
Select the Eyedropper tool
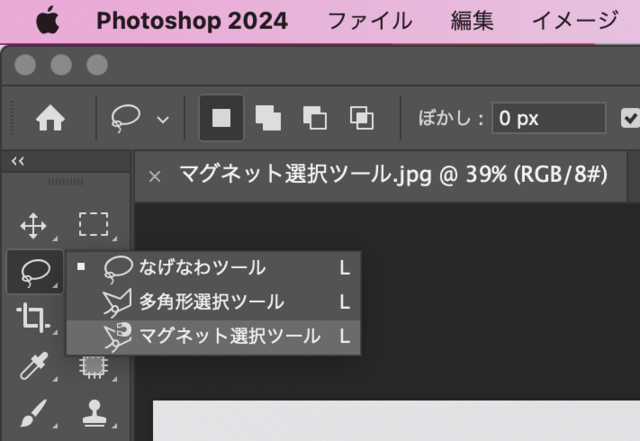[x=34, y=365]
